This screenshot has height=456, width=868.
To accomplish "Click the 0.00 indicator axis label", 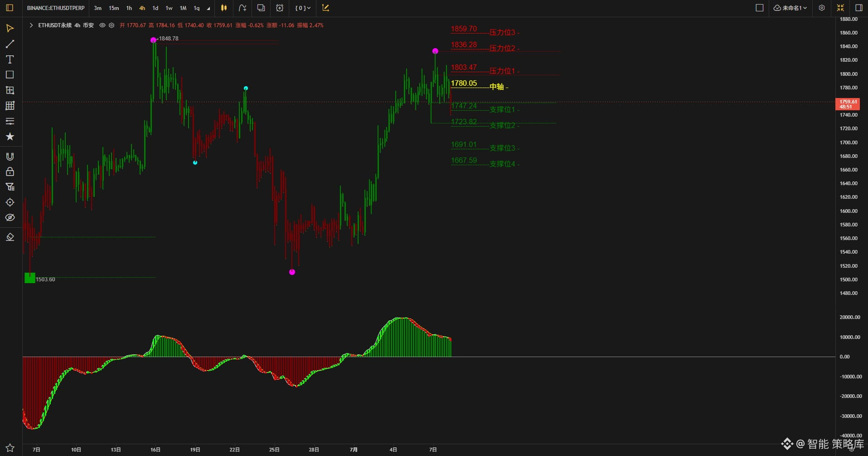I will coord(844,357).
